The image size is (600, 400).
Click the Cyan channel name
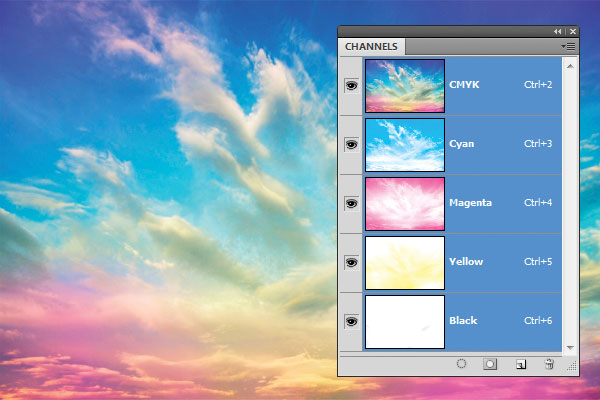pos(461,144)
